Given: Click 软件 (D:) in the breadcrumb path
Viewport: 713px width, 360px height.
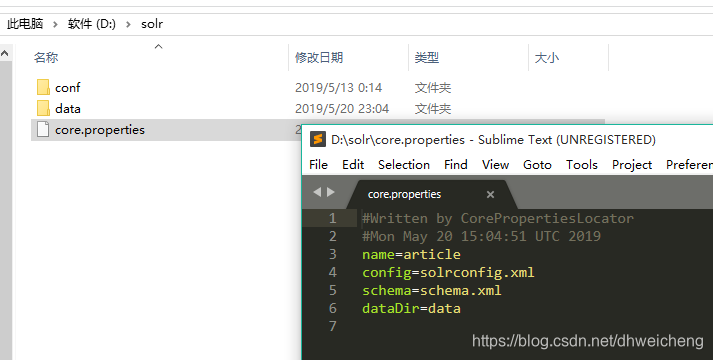Looking at the screenshot, I should click(92, 24).
